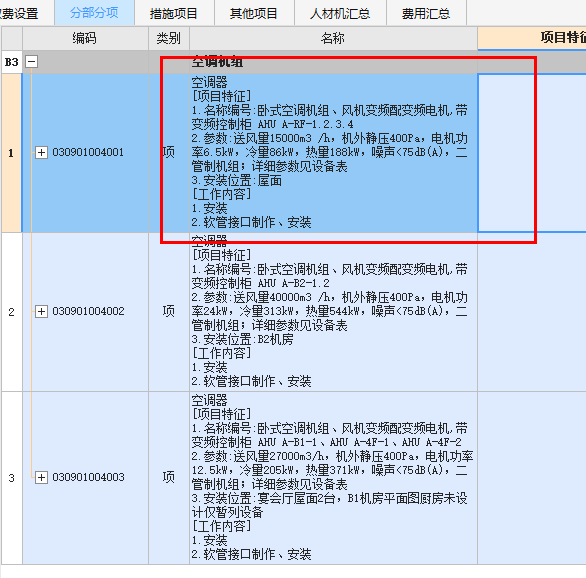Open the 人材机汇总 tab

click(x=340, y=13)
